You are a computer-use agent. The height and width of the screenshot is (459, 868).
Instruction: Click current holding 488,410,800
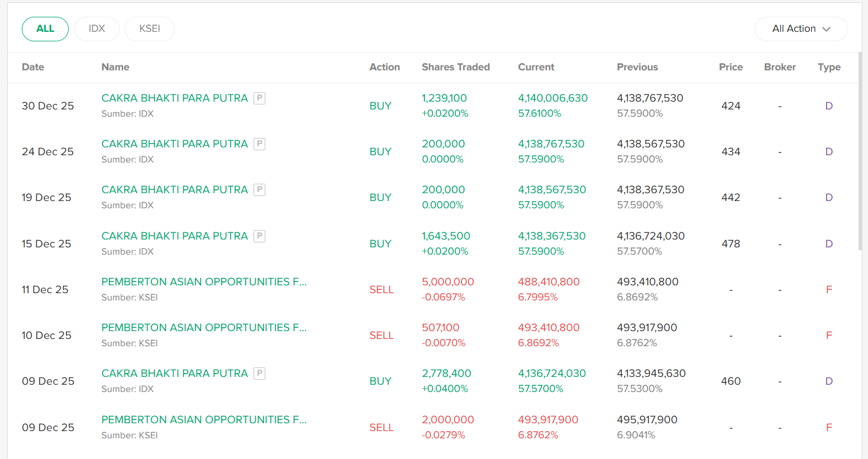[549, 282]
